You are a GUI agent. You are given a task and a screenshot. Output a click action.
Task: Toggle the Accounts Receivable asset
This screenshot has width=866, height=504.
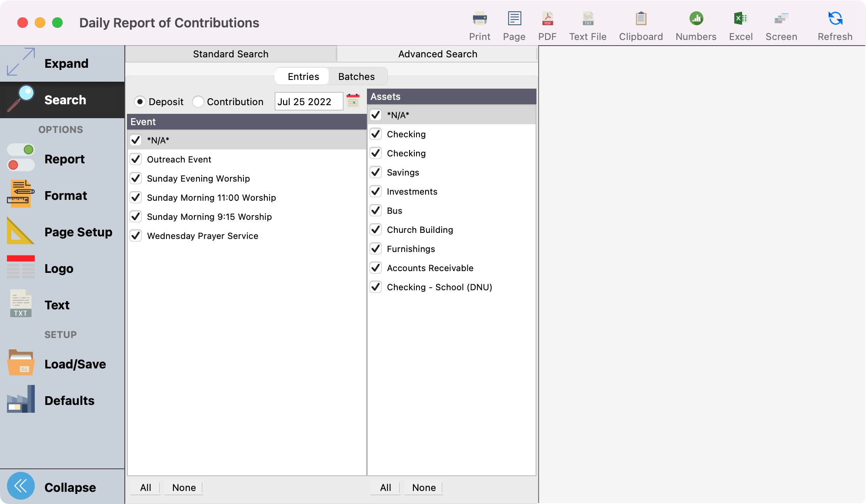pyautogui.click(x=376, y=268)
